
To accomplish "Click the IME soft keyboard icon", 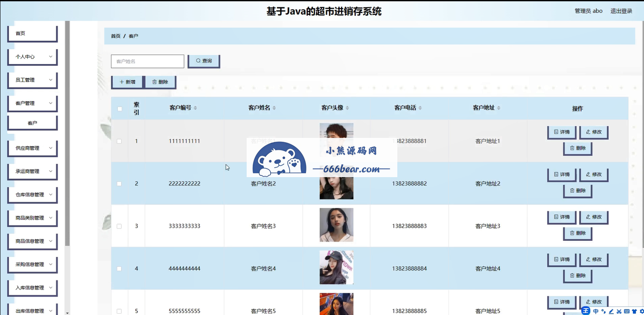I will pos(627,311).
